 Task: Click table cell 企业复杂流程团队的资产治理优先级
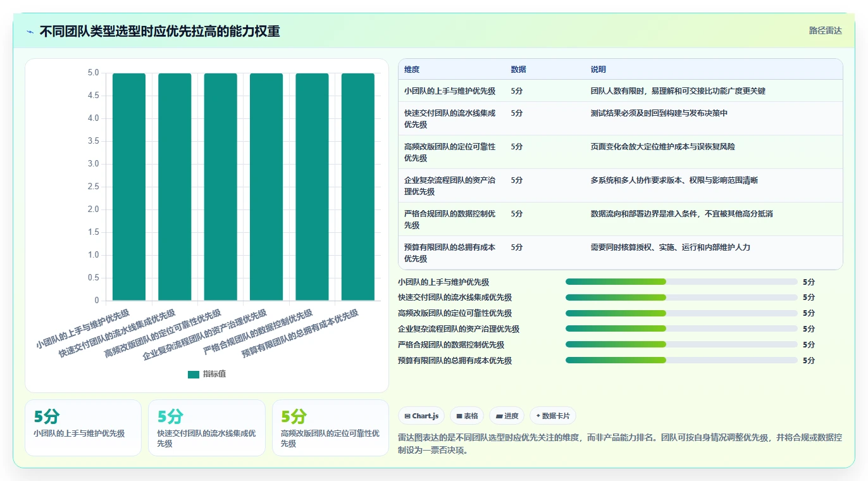click(x=450, y=186)
